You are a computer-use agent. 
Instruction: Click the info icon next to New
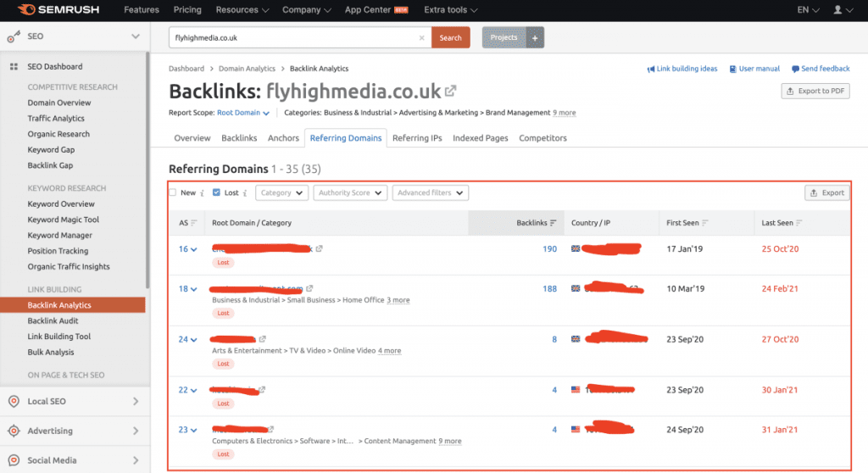pos(202,192)
